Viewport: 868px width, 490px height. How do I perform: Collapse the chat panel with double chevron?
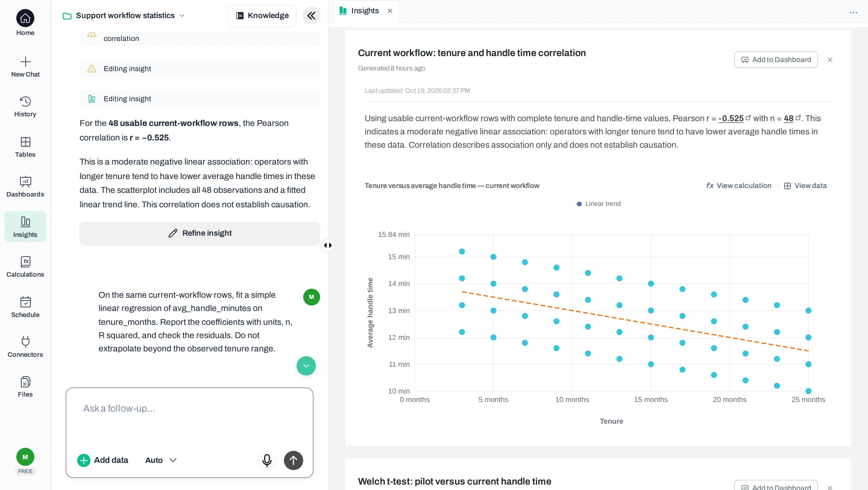click(311, 15)
